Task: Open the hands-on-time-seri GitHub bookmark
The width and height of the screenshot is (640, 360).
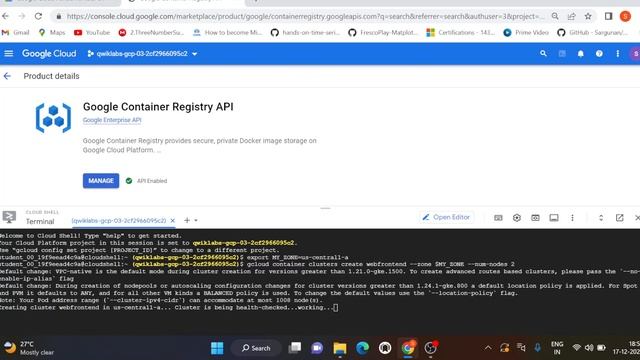Action: (305, 32)
